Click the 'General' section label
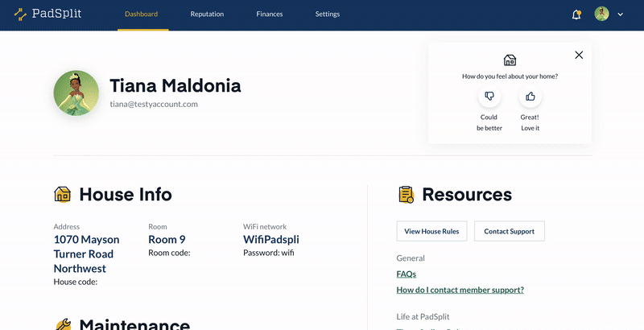 click(411, 258)
